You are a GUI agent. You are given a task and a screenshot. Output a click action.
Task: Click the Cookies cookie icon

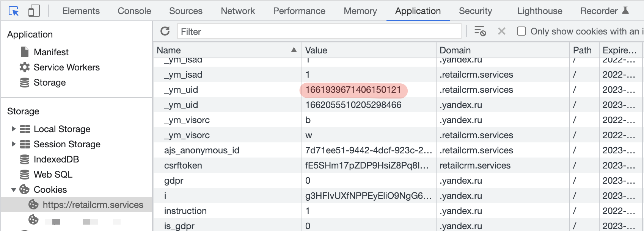[x=25, y=189]
